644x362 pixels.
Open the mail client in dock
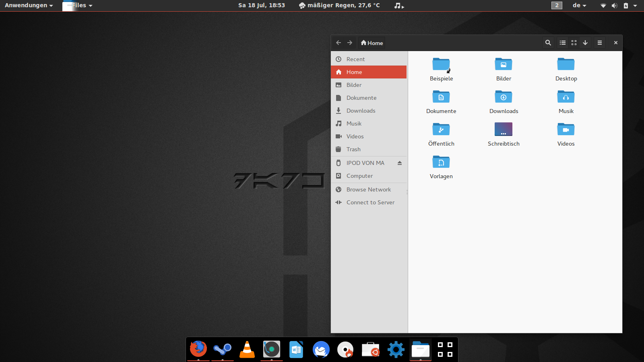click(x=321, y=349)
